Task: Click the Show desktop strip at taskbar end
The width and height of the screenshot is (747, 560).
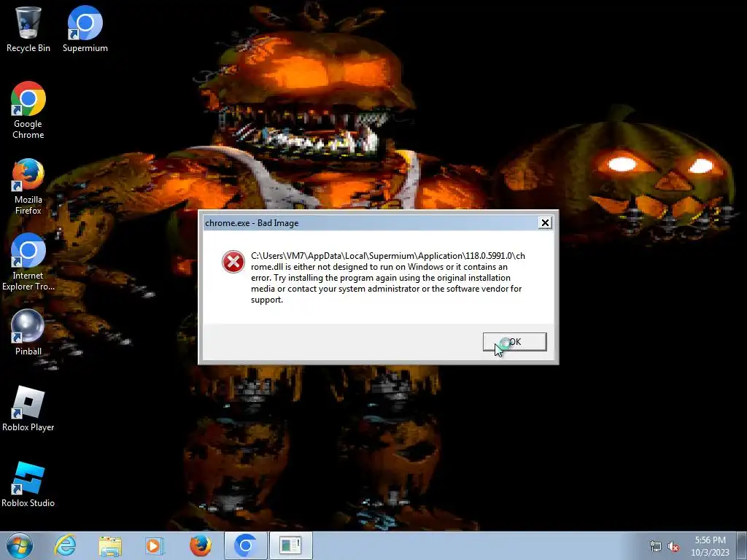Action: tap(743, 545)
